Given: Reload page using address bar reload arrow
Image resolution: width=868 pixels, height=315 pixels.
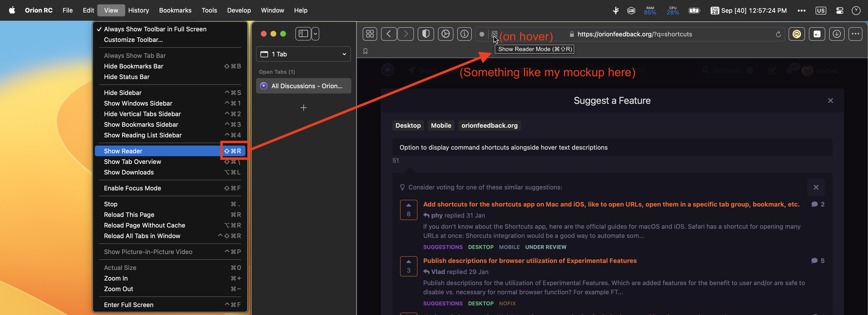Looking at the screenshot, I should coord(778,34).
